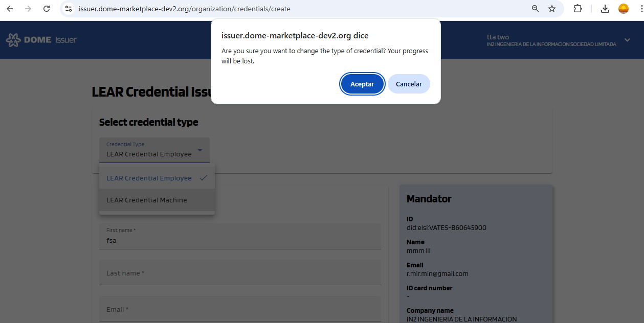Open the downloads icon

point(605,9)
